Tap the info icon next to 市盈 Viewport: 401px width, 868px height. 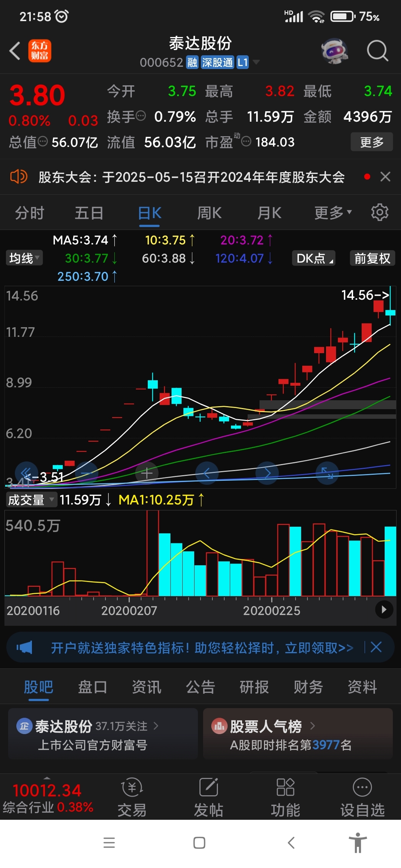(x=246, y=141)
